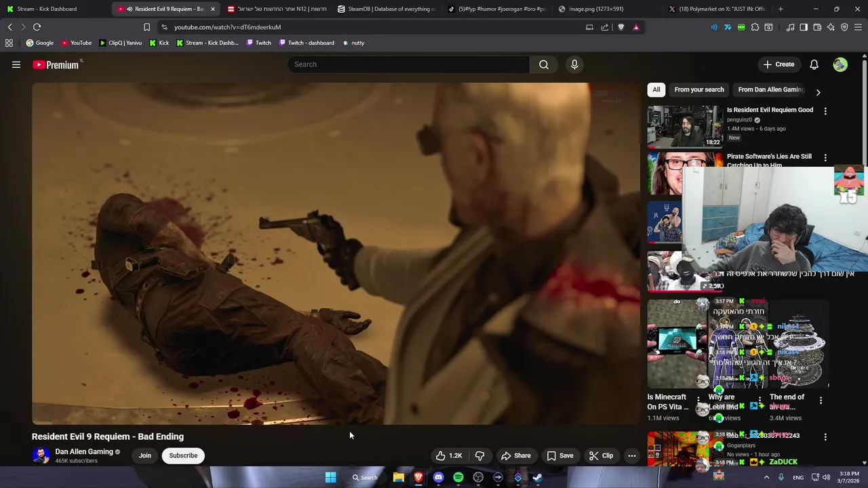Click the Clip button
The image size is (868, 488).
[x=601, y=455]
